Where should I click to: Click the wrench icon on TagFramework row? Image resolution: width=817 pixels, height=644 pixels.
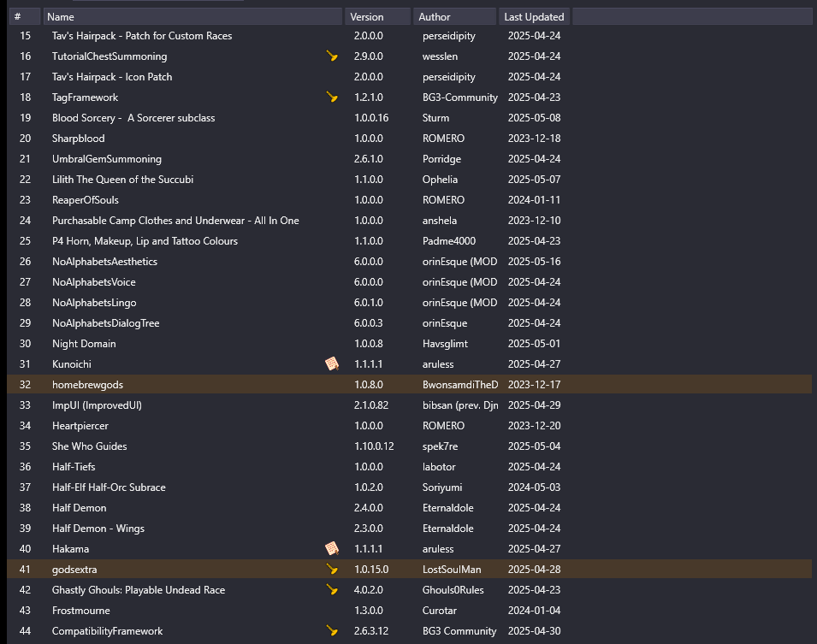332,97
